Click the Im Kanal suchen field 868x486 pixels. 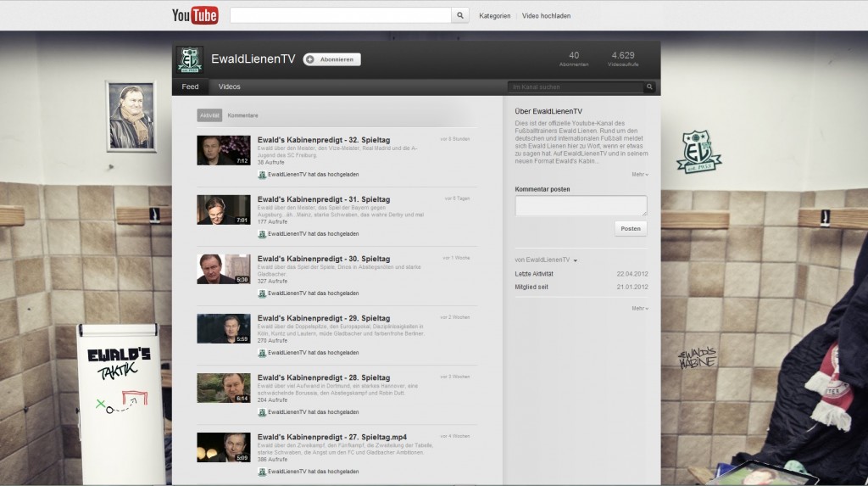tap(576, 87)
